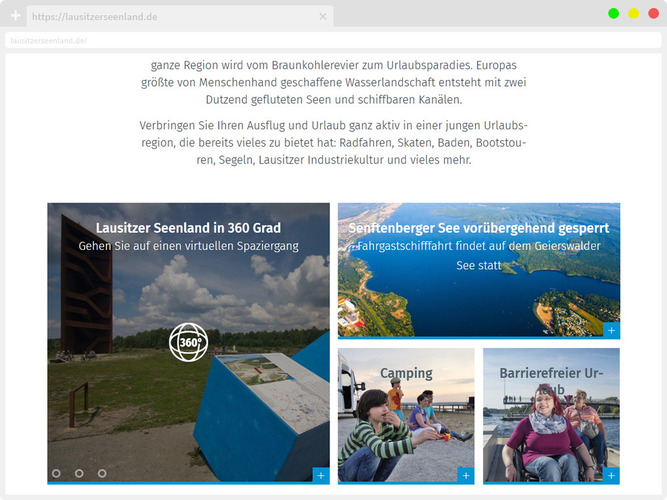667x500 pixels.
Task: Switch to the lausitzerseenland.de tab
Action: [x=170, y=17]
